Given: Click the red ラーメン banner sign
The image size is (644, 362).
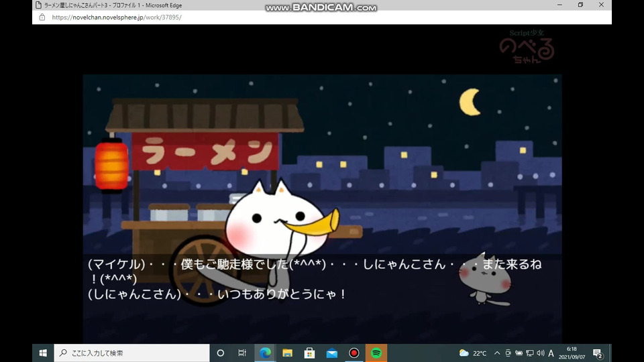Looking at the screenshot, I should click(205, 152).
